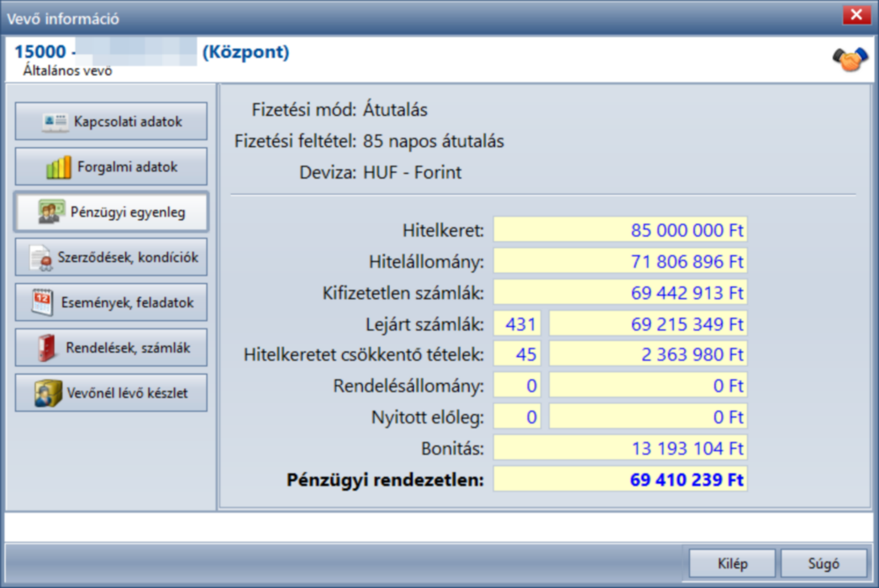Select the Kifizetetlen számlák amount field
This screenshot has width=879, height=588.
point(620,292)
